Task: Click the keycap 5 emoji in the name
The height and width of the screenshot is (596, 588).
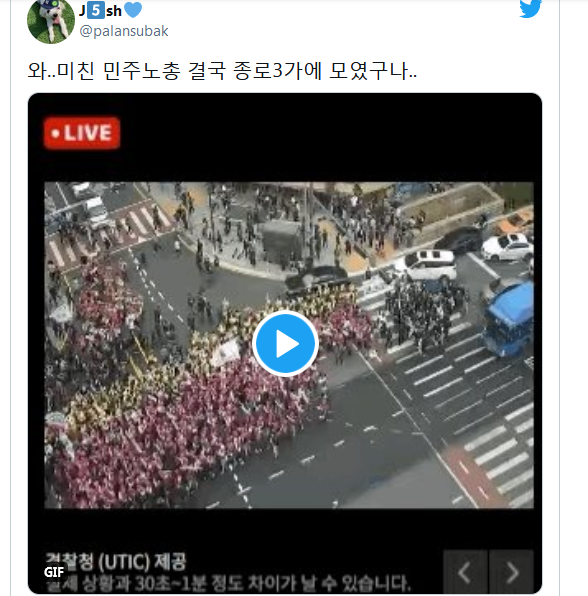Action: (96, 10)
